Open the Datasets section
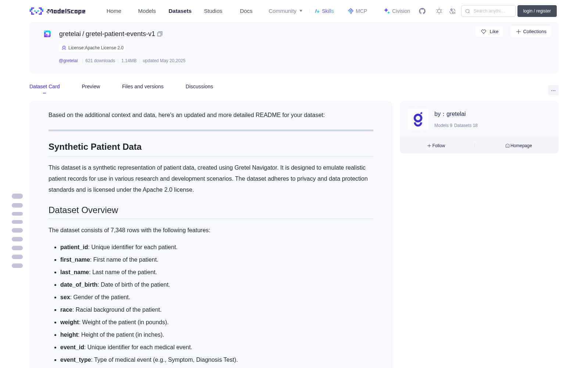The height and width of the screenshot is (368, 588). [180, 11]
